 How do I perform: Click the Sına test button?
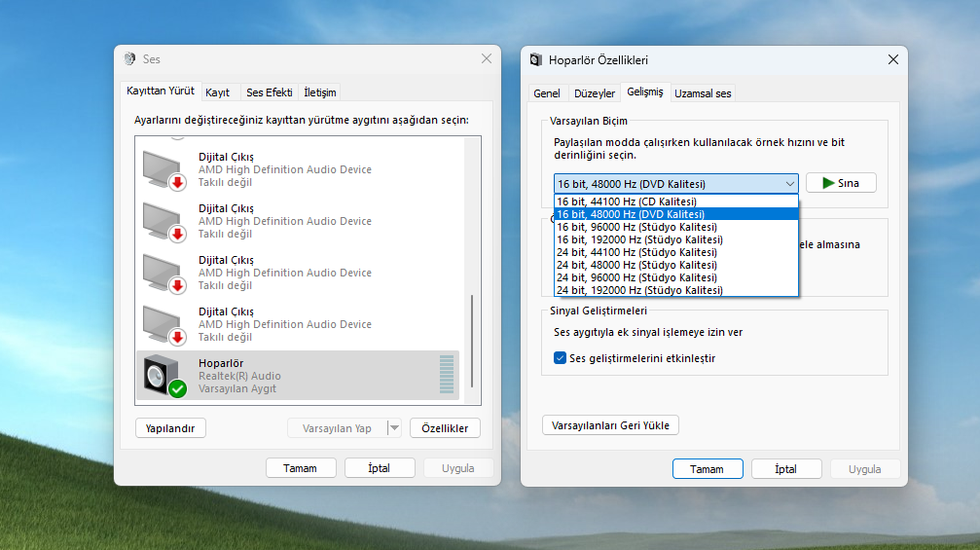[x=841, y=183]
